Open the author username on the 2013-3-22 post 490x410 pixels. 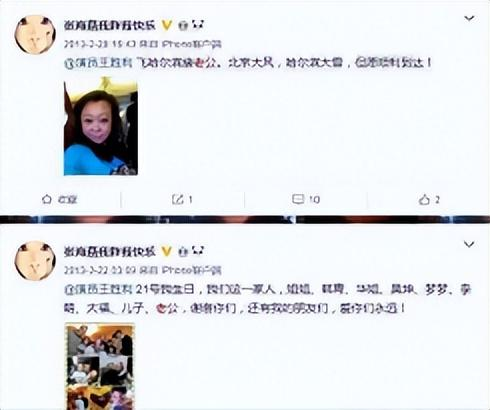coord(110,252)
